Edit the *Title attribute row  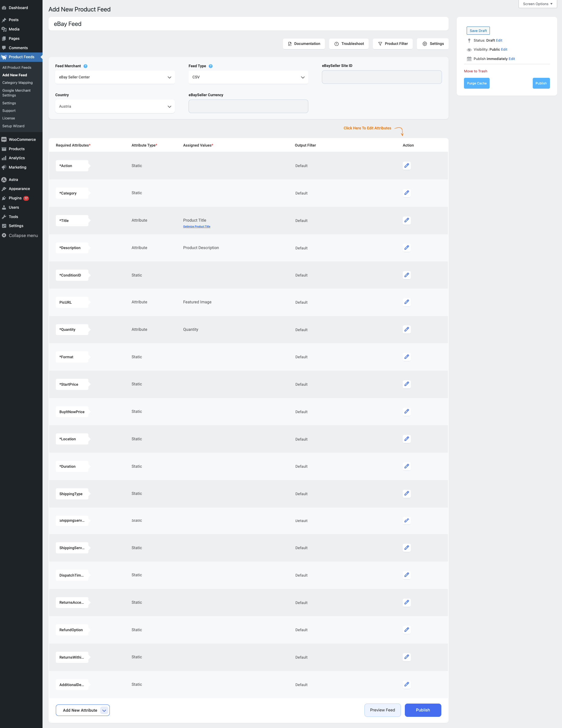[x=407, y=220]
